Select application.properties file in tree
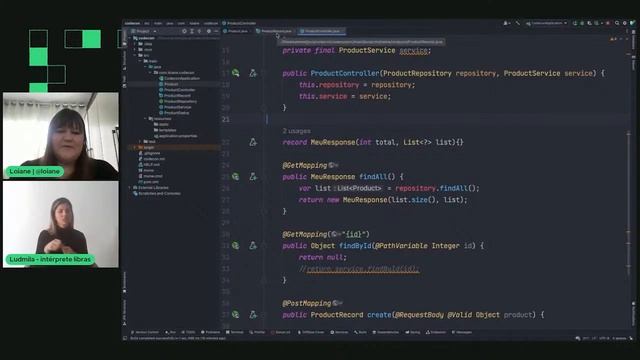The image size is (640, 360). (176, 136)
